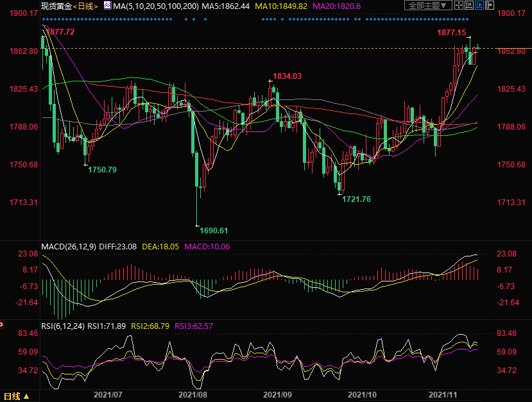
Task: Open the RSI(6,12,24) indicator label
Action: pyautogui.click(x=64, y=326)
